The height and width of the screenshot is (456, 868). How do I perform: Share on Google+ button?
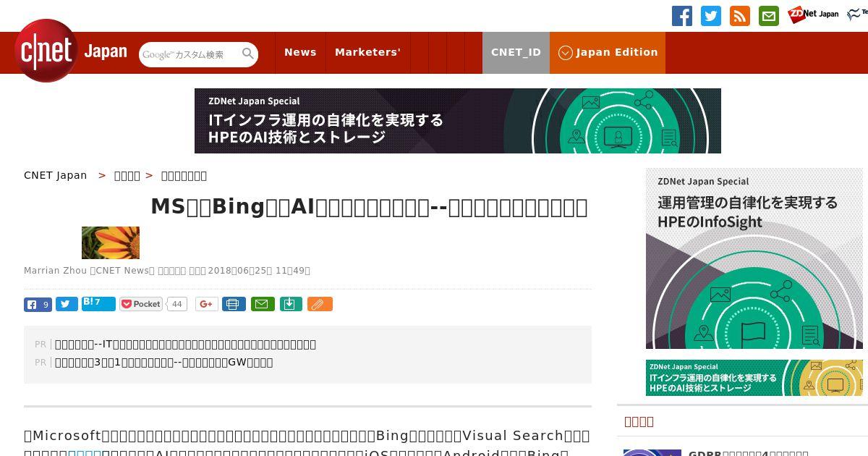(x=206, y=304)
